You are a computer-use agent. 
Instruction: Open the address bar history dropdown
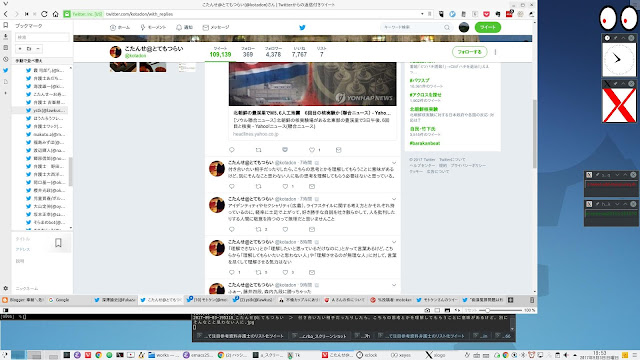click(x=422, y=14)
